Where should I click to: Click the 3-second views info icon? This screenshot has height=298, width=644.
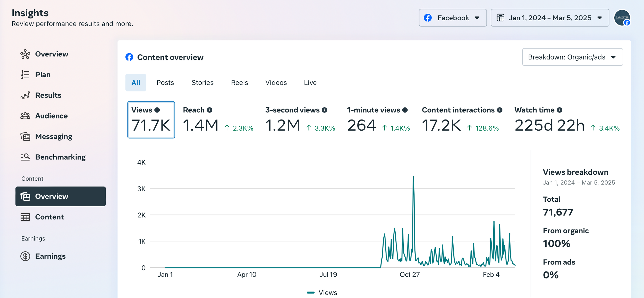pyautogui.click(x=325, y=110)
